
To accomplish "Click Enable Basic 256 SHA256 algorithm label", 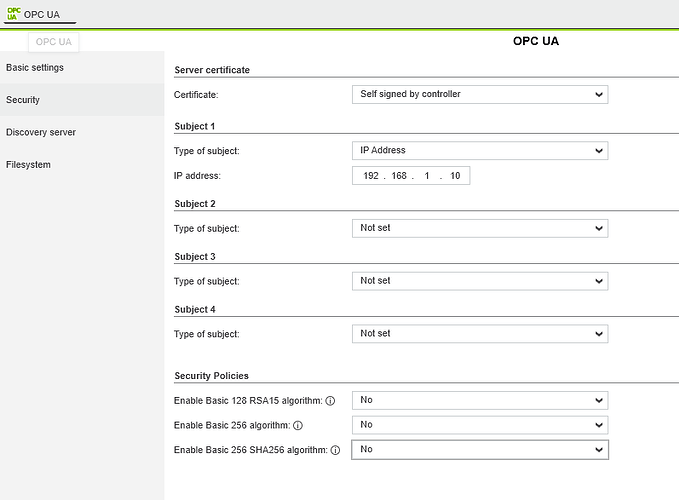I will pyautogui.click(x=251, y=450).
